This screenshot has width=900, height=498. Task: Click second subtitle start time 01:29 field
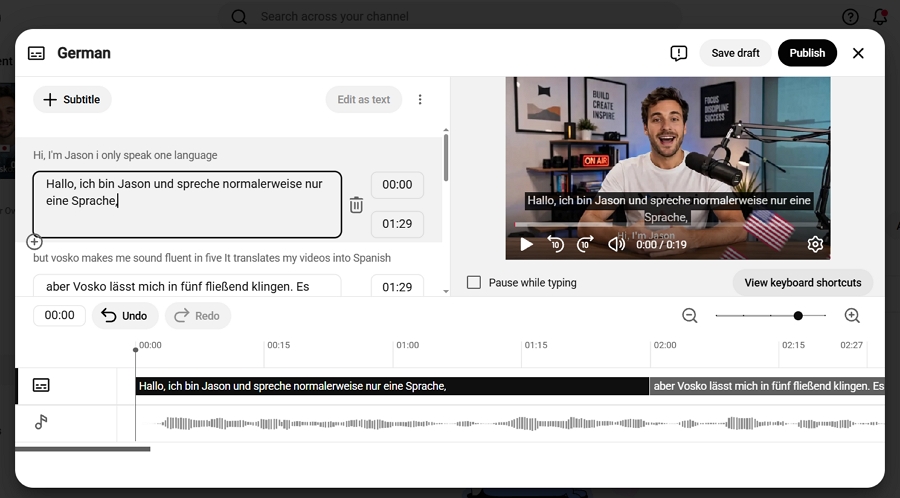pos(397,286)
